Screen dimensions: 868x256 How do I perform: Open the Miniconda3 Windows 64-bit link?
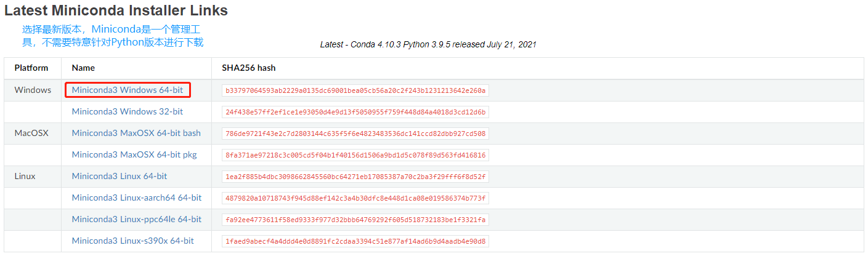pos(127,90)
